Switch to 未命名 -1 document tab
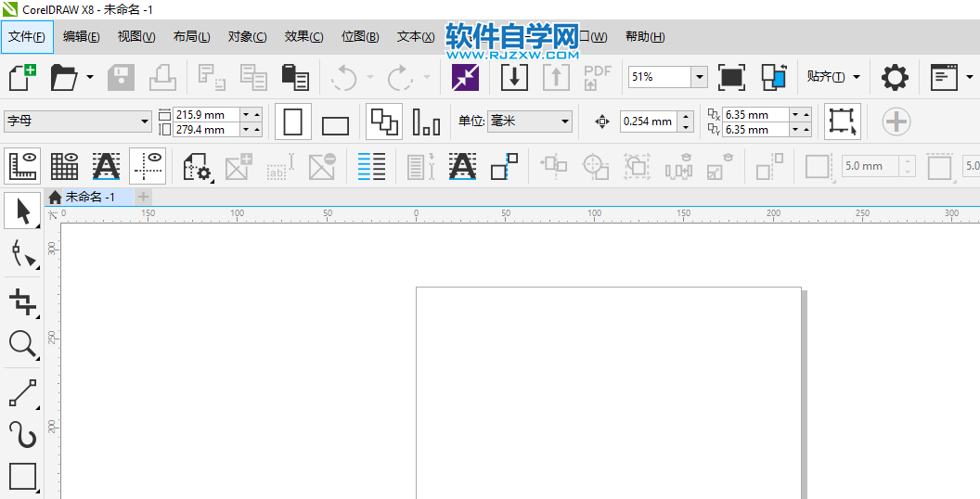The height and width of the screenshot is (499, 980). click(90, 197)
